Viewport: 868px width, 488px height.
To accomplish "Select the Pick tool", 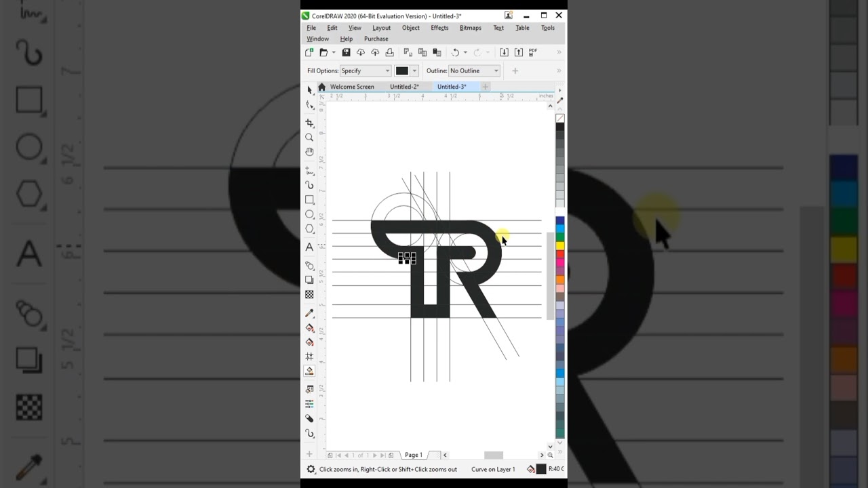I will 309,90.
